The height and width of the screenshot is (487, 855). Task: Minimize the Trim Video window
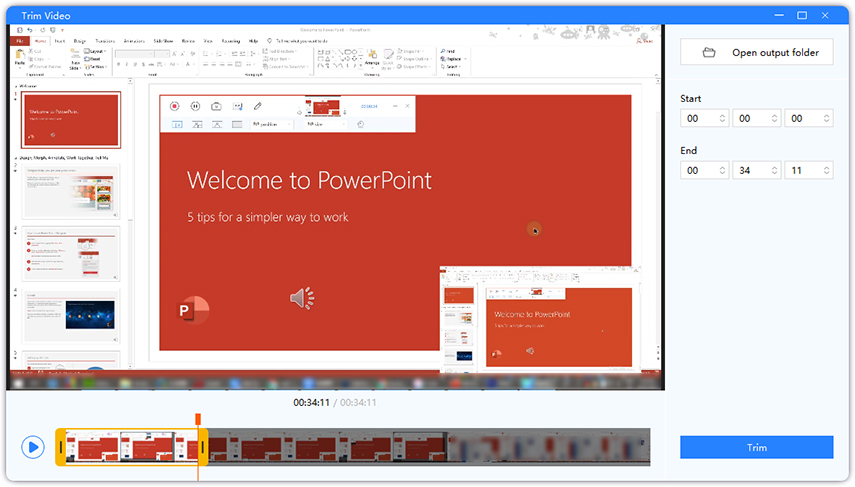coord(779,15)
